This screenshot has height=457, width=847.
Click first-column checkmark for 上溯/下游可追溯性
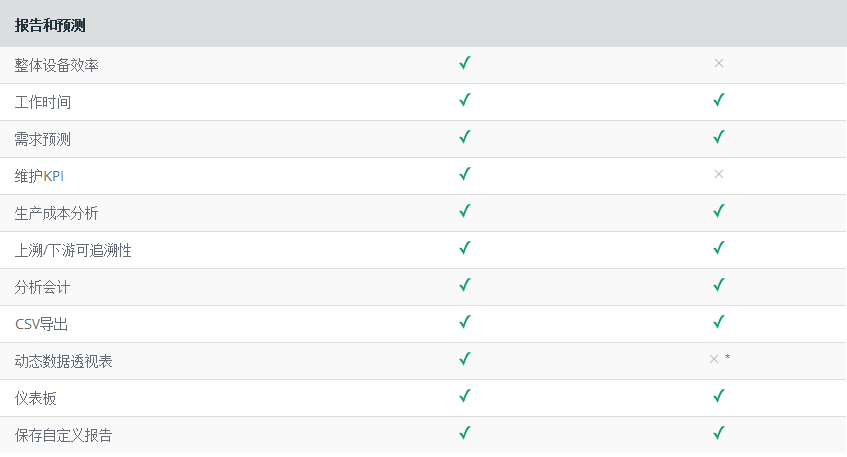pyautogui.click(x=465, y=248)
